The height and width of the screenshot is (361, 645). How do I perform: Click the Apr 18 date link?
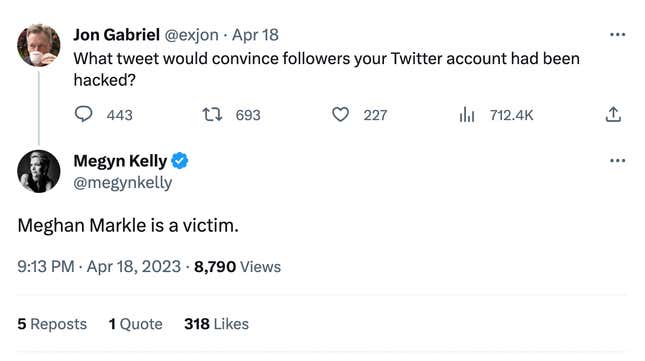(x=255, y=35)
